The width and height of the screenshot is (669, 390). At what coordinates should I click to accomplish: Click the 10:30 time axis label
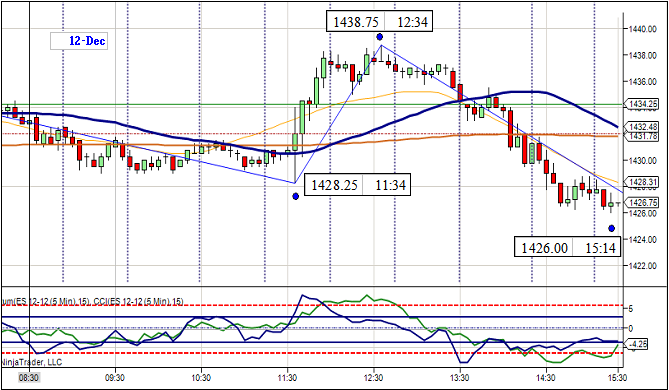(201, 378)
